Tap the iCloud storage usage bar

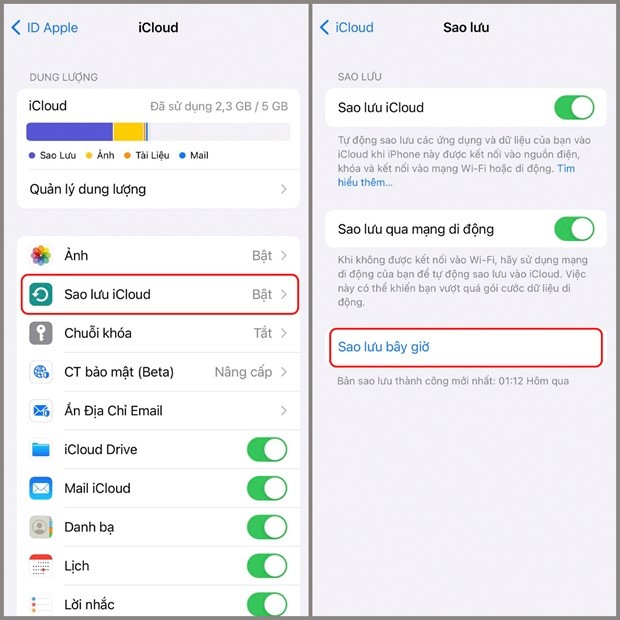[x=158, y=132]
